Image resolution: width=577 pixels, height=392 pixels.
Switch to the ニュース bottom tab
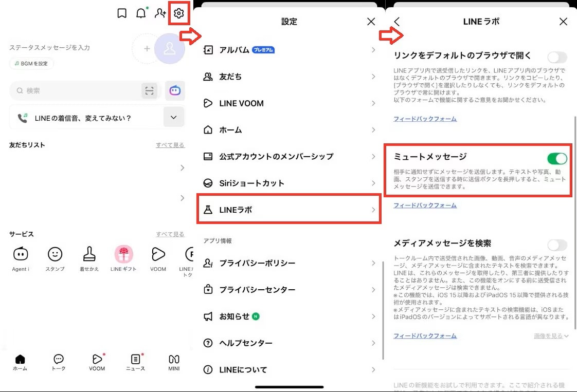pyautogui.click(x=135, y=363)
